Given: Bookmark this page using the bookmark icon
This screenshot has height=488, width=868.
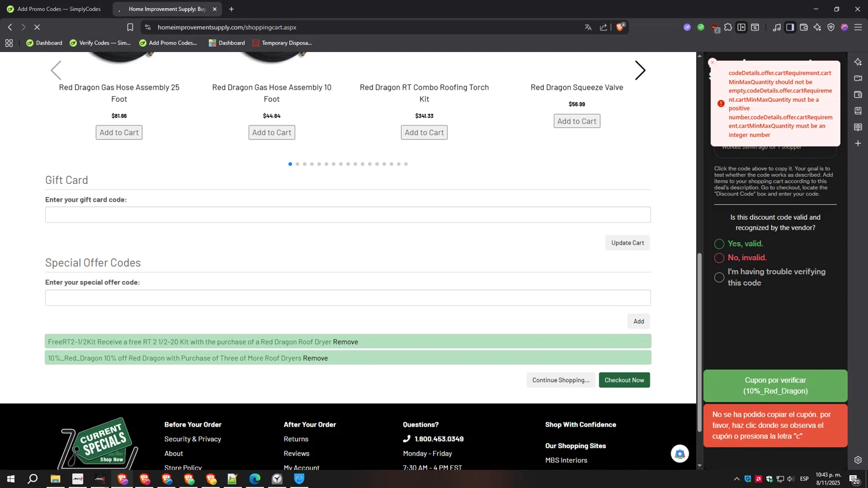Looking at the screenshot, I should (130, 27).
